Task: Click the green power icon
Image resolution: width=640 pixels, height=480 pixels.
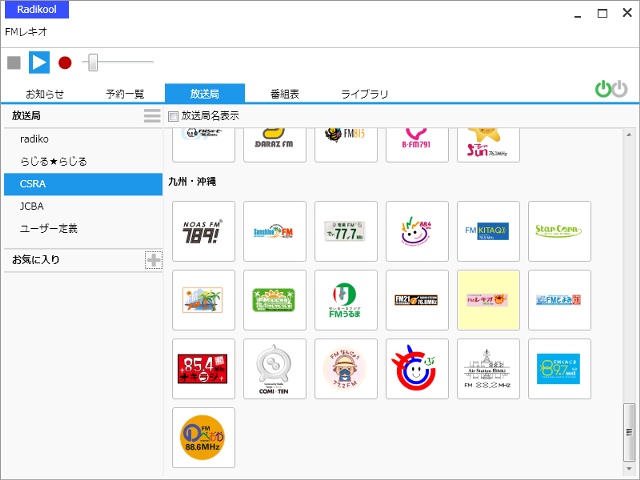Action: [602, 89]
